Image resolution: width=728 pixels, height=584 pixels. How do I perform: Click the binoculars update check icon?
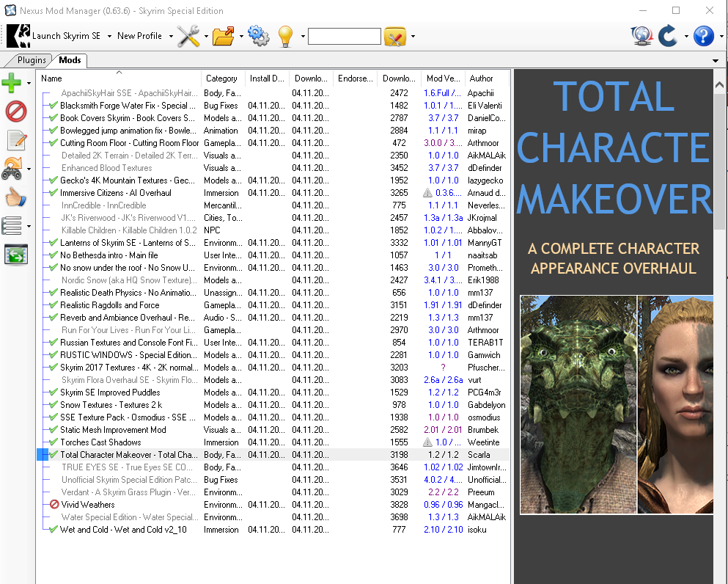pos(12,168)
